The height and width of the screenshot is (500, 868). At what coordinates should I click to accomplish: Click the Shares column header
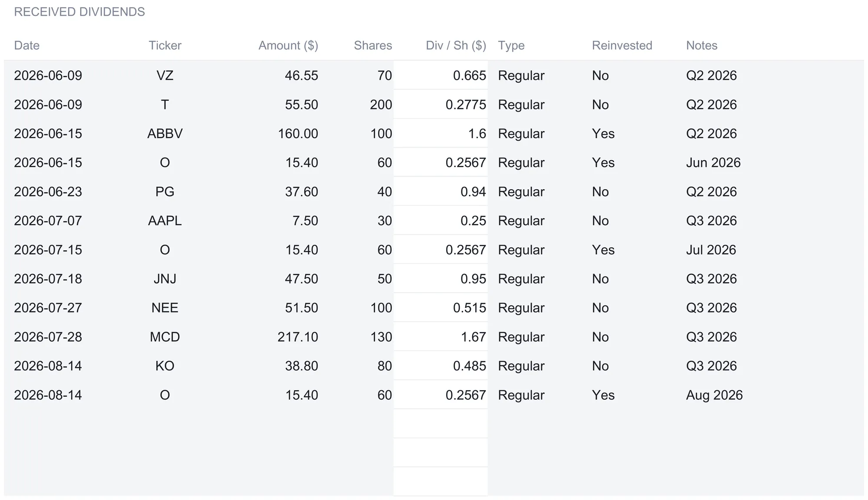pos(373,46)
